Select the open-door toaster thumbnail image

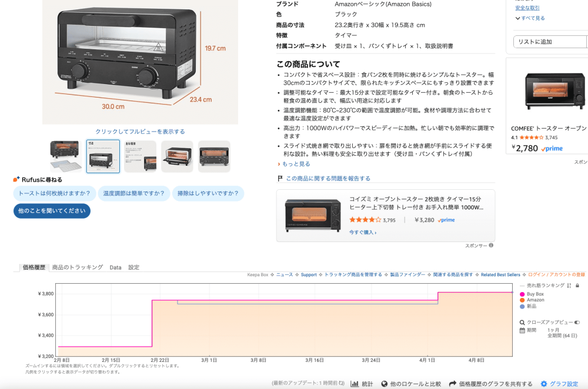pos(177,156)
